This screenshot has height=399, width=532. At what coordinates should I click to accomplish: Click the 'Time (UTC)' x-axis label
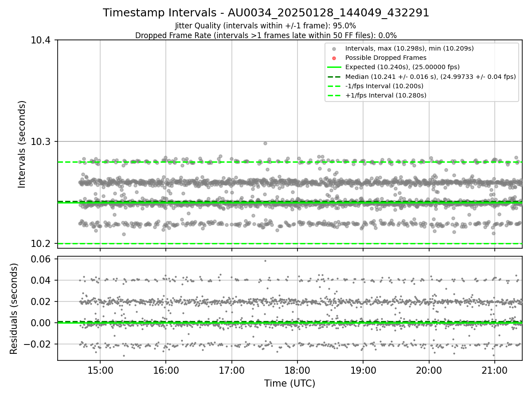pyautogui.click(x=289, y=383)
